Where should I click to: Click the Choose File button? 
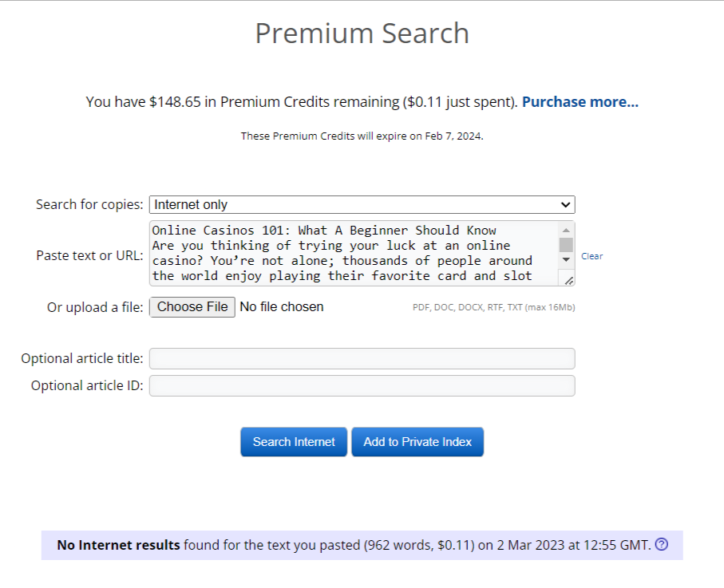pyautogui.click(x=192, y=307)
